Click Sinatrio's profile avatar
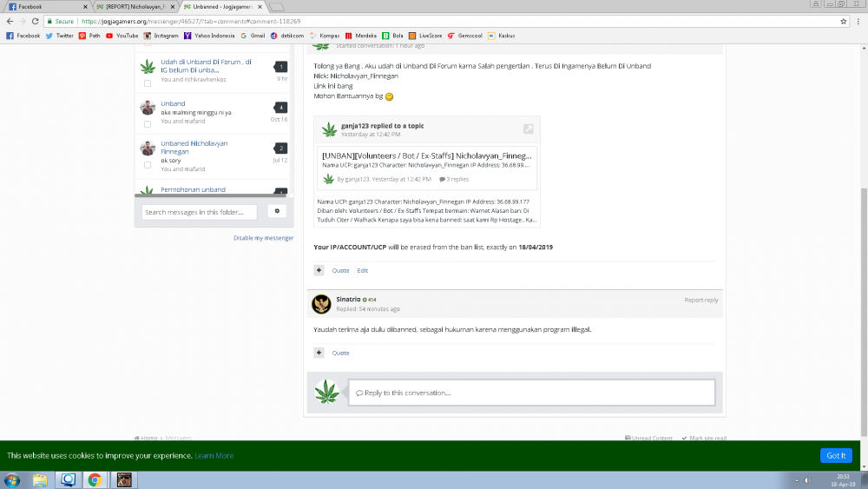Image resolution: width=868 pixels, height=489 pixels. coord(321,304)
